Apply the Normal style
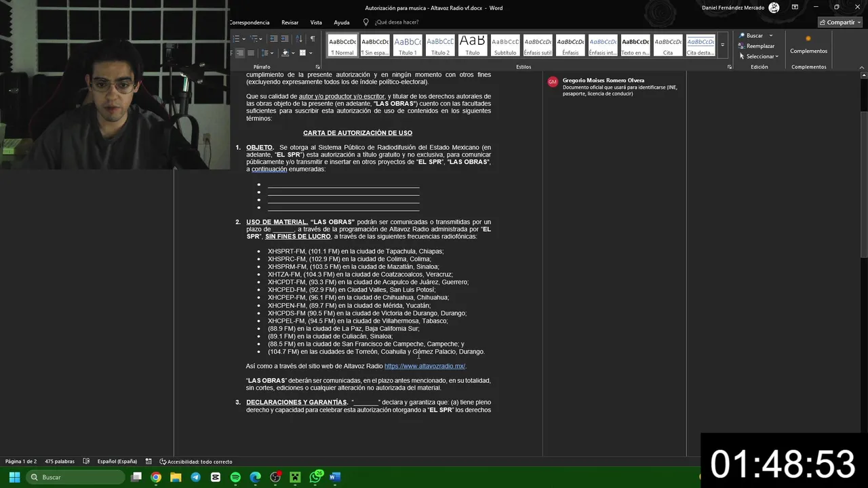 click(342, 45)
